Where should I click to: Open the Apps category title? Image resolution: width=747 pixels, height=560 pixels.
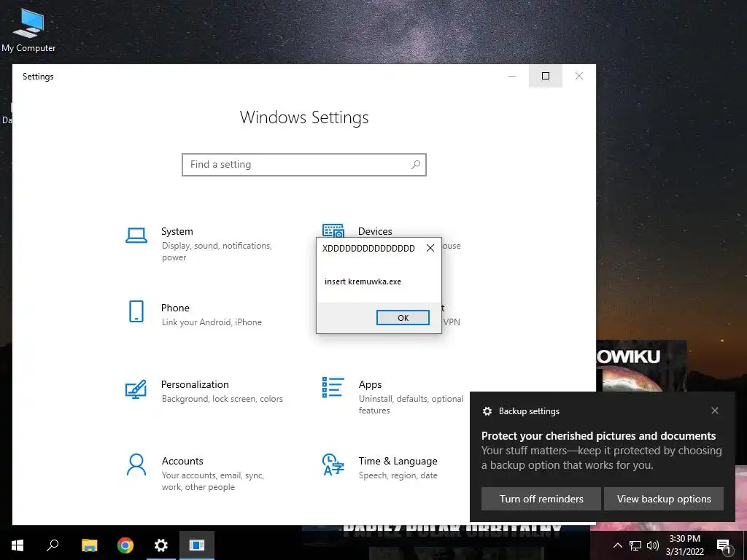point(370,385)
